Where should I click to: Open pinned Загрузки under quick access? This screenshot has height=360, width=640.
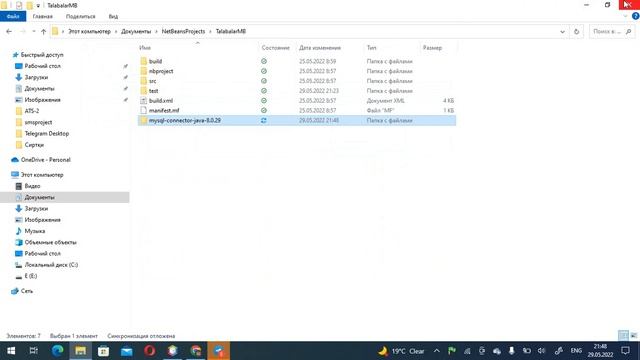[36, 77]
